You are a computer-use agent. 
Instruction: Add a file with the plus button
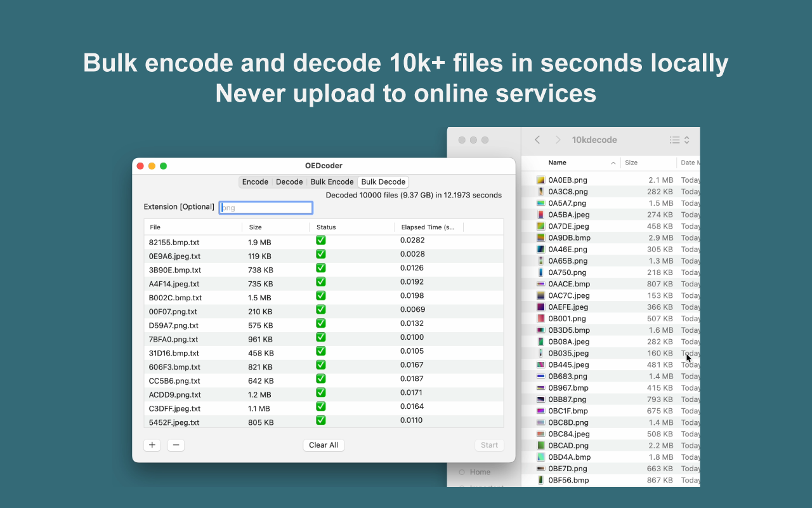click(x=152, y=445)
